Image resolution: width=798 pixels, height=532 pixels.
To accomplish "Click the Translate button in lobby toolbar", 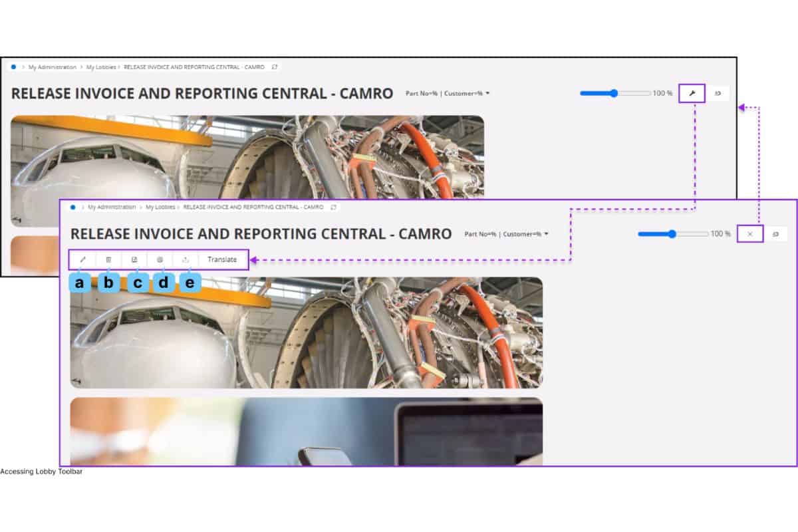I will [x=222, y=260].
